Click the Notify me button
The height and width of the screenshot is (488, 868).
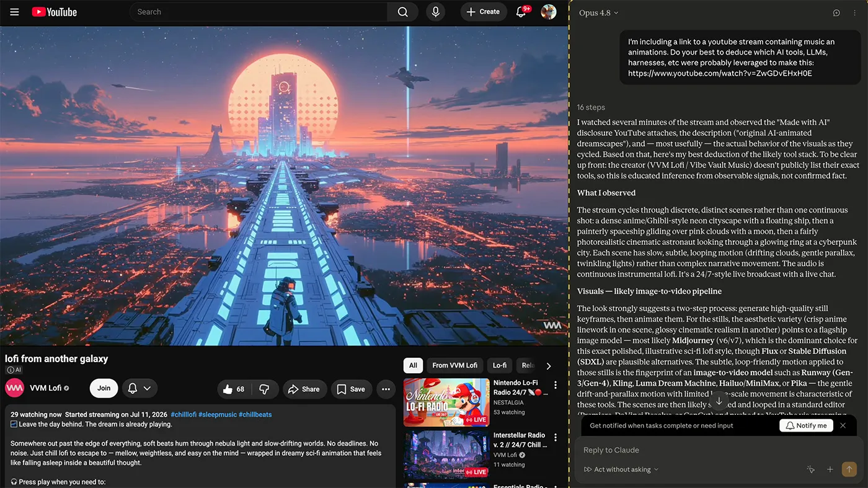point(806,425)
